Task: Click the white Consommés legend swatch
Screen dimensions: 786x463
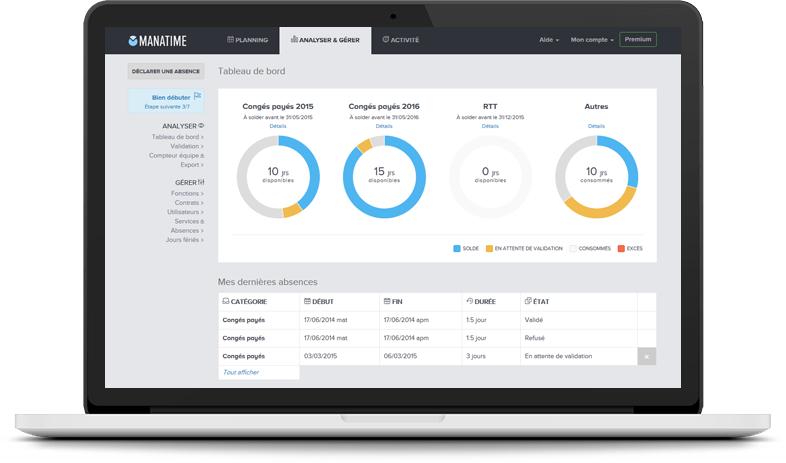Action: [572, 249]
